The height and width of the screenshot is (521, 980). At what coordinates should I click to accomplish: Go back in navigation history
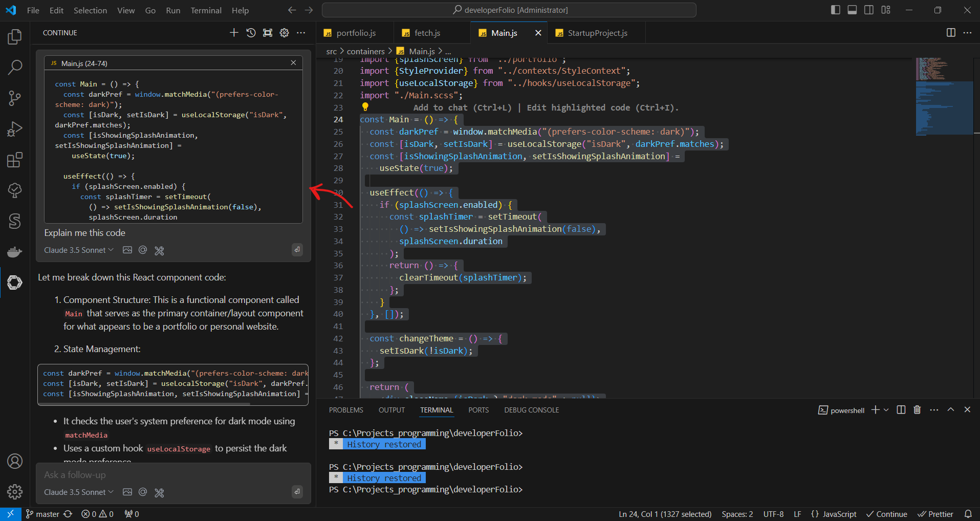292,10
